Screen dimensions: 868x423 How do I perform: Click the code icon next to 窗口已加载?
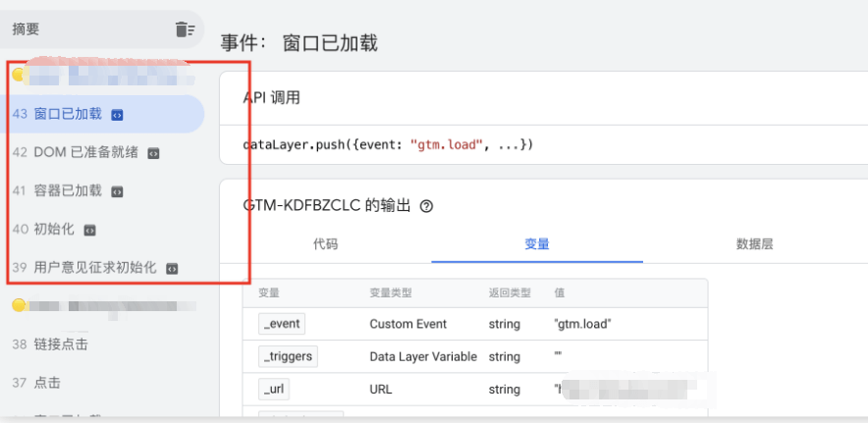117,115
